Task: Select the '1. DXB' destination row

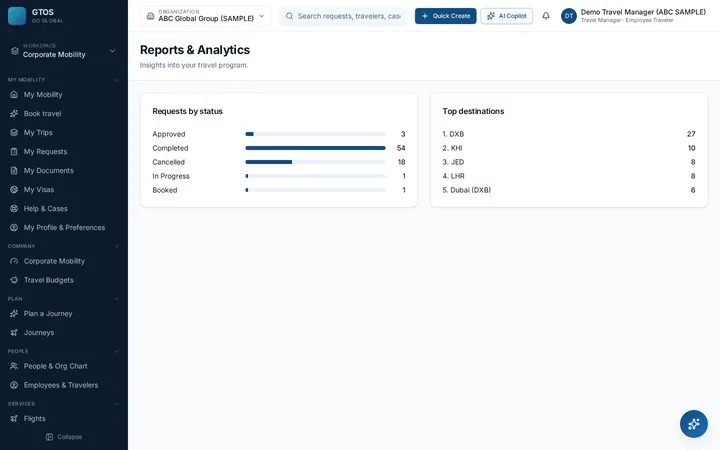Action: 569,134
